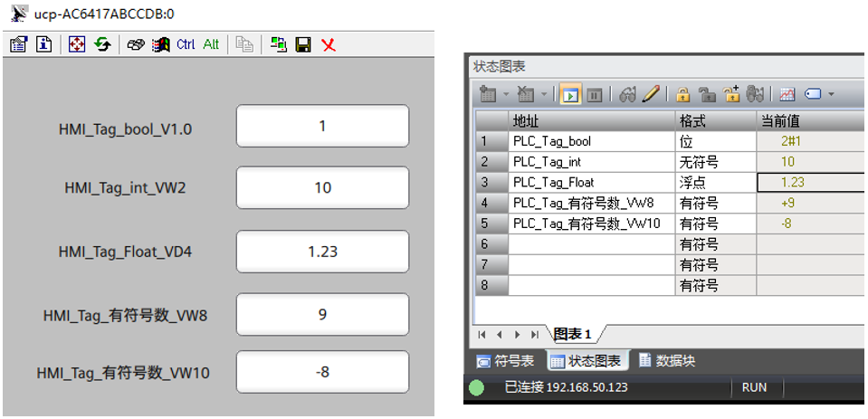Click HMI_Tag_bool_V1.0 value field

click(323, 126)
